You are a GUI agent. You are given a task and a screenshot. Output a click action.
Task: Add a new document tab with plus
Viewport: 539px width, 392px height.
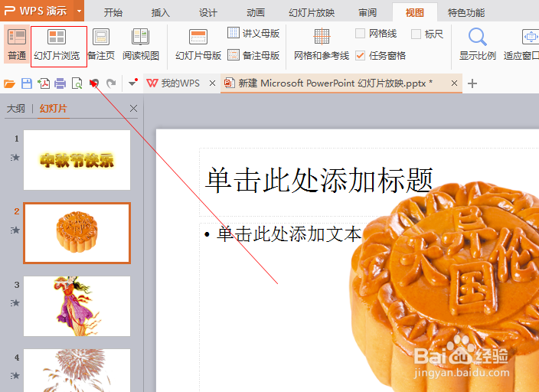[472, 83]
